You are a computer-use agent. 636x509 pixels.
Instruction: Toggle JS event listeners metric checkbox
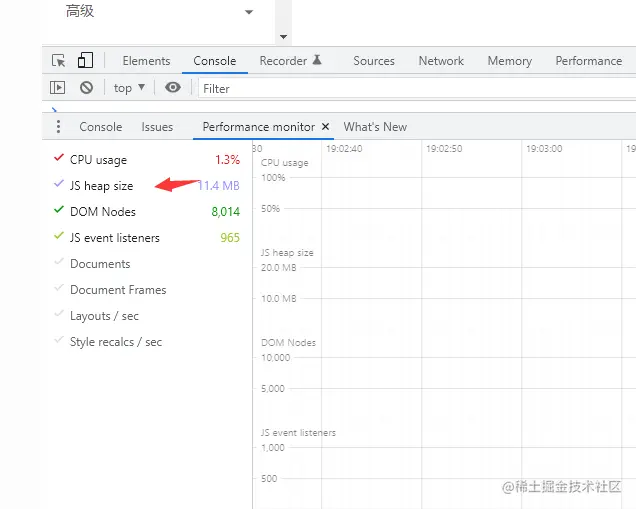coord(59,235)
